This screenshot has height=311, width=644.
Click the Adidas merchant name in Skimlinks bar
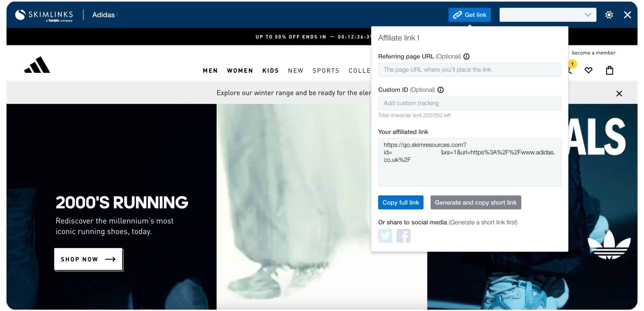pos(103,15)
